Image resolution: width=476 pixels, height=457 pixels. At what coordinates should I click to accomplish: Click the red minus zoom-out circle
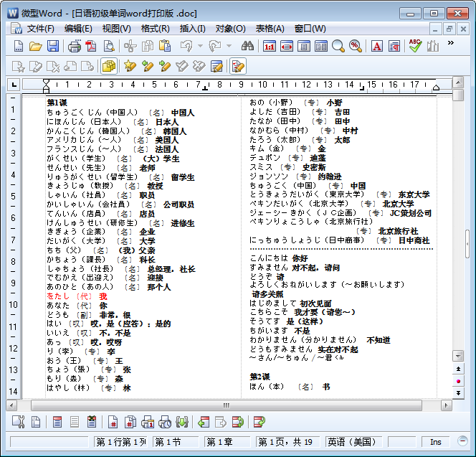[x=462, y=441]
